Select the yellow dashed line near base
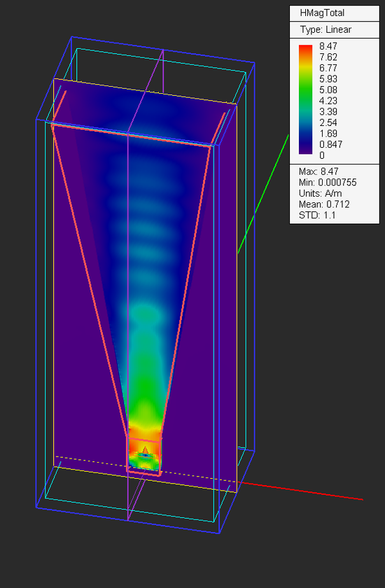 tap(146, 469)
